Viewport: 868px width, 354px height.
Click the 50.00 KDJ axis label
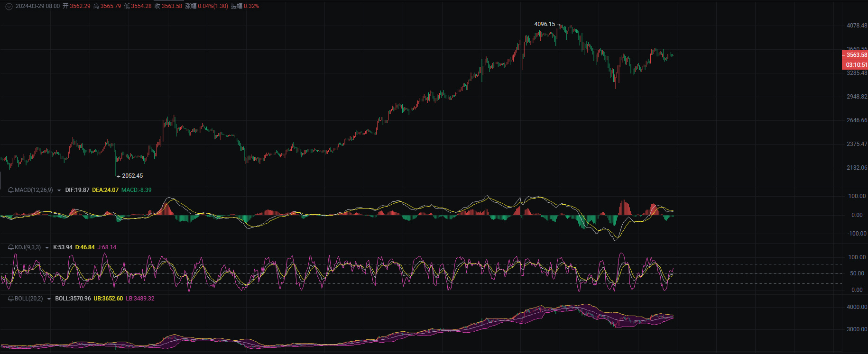coord(857,273)
